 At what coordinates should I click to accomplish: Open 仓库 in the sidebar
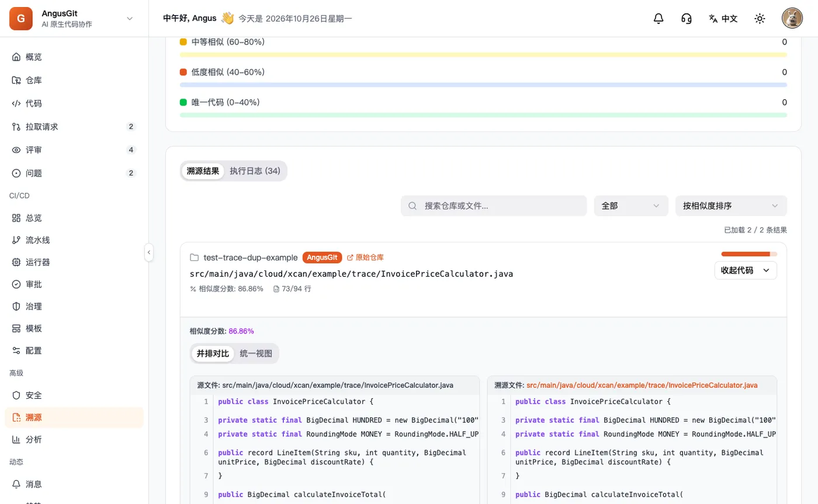(x=74, y=80)
